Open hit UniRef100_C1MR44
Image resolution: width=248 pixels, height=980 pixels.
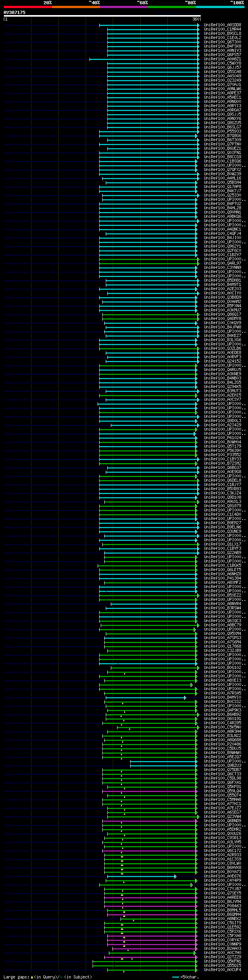(222, 29)
